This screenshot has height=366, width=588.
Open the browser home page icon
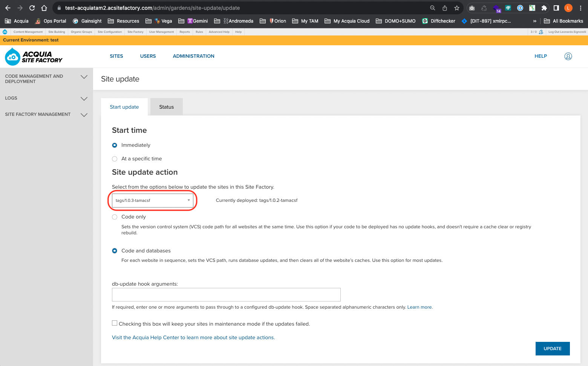pyautogui.click(x=44, y=8)
